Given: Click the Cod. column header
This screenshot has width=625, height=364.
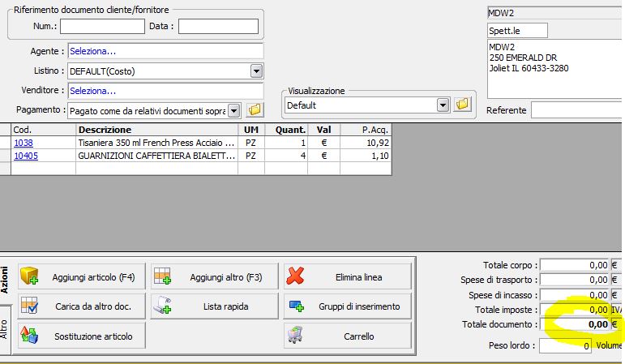Looking at the screenshot, I should (x=43, y=130).
